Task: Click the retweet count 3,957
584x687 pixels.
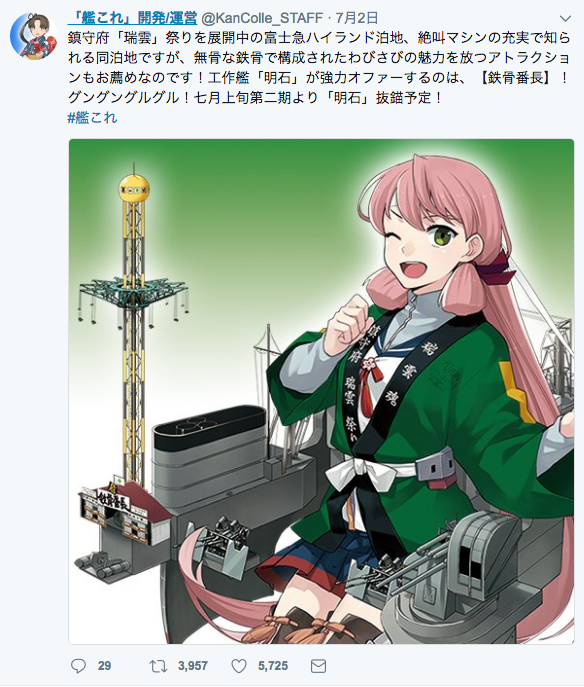Action: pos(193,666)
